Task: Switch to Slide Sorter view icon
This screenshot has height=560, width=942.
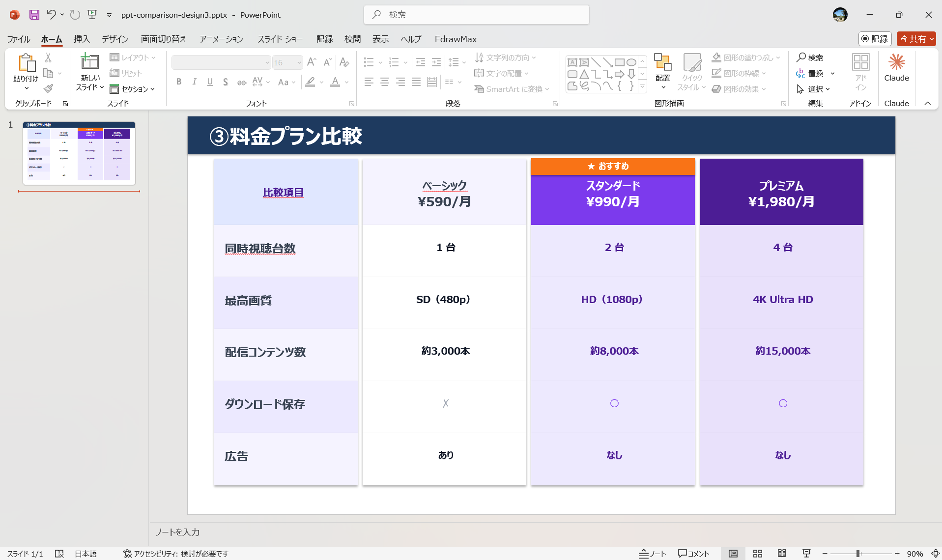Action: coord(758,554)
